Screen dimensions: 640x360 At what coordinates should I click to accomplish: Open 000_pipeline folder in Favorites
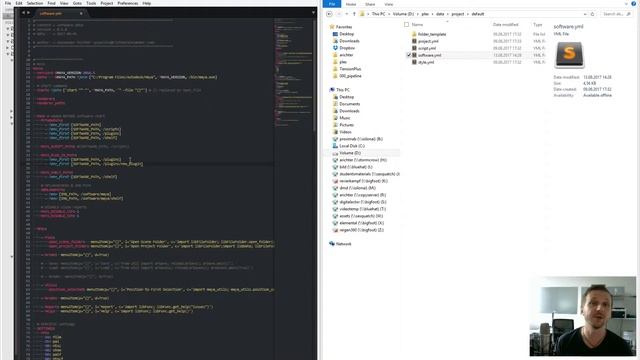point(350,76)
